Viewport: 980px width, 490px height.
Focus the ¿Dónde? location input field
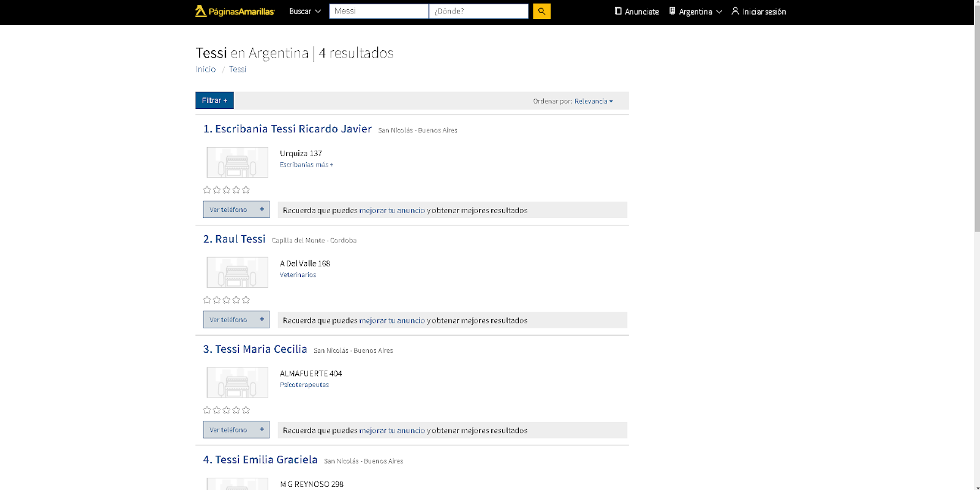tap(478, 11)
